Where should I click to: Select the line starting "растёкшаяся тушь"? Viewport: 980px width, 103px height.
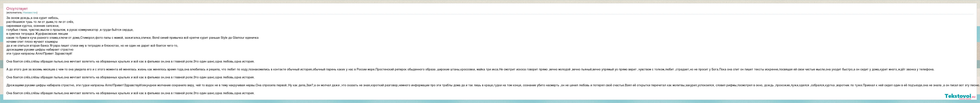40,22
